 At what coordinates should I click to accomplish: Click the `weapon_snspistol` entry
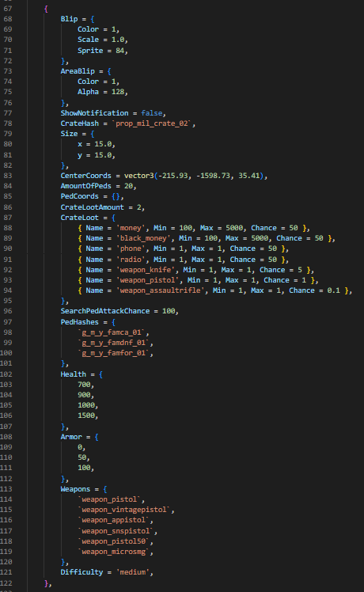(116, 531)
